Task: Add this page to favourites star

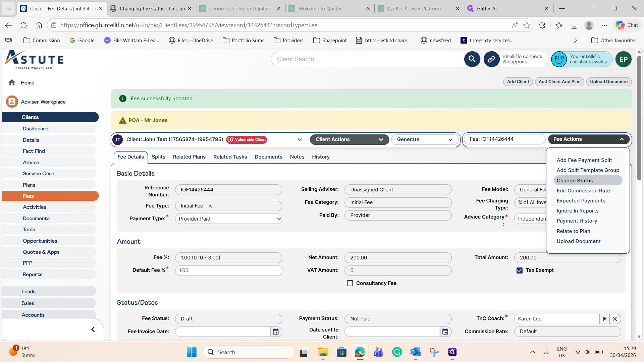Action: [527, 25]
